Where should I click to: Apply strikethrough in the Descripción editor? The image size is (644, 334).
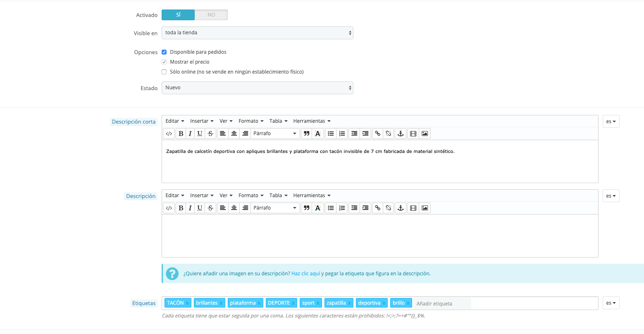[210, 208]
